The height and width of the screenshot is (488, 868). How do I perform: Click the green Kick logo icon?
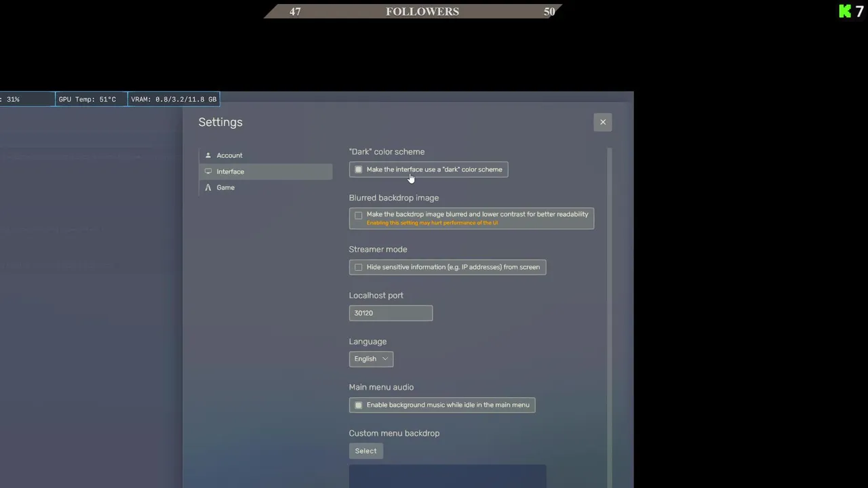click(x=845, y=11)
